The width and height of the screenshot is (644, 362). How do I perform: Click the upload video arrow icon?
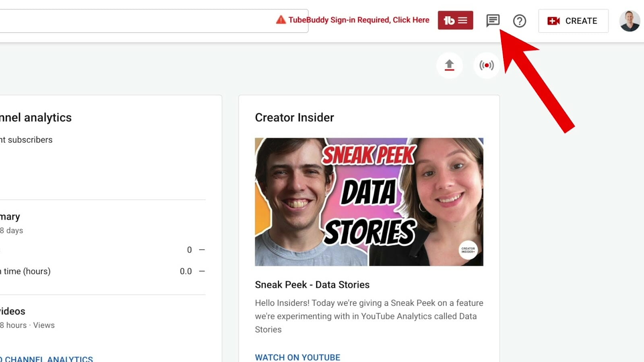point(449,65)
